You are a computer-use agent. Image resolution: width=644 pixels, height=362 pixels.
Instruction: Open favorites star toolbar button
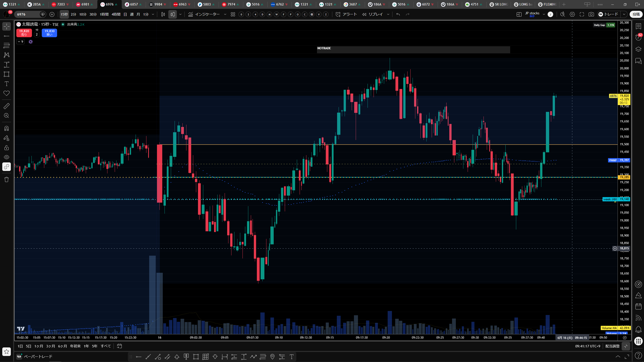tap(7, 351)
